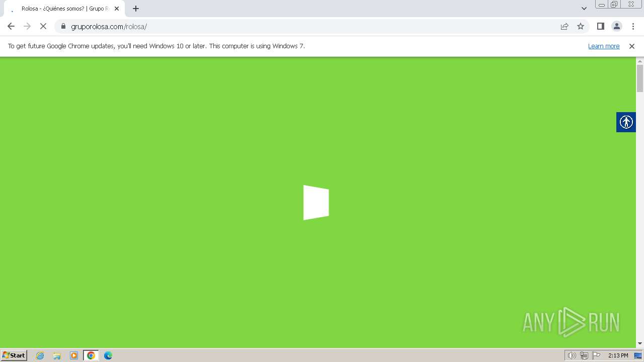Image resolution: width=644 pixels, height=362 pixels.
Task: Open the Learn more link
Action: point(604,46)
